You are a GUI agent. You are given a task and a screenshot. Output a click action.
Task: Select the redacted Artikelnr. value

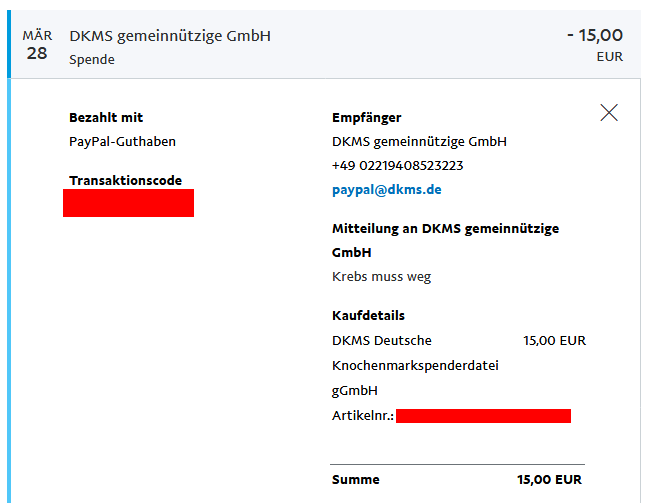pos(483,416)
